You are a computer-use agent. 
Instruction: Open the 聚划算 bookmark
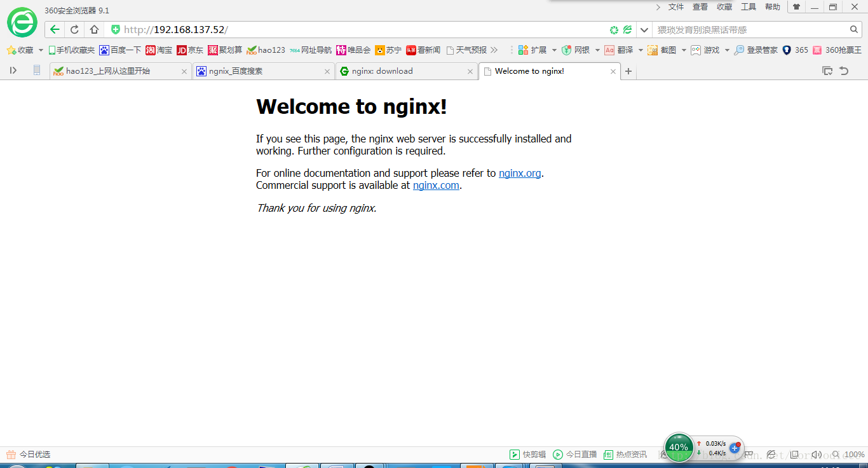click(x=225, y=50)
